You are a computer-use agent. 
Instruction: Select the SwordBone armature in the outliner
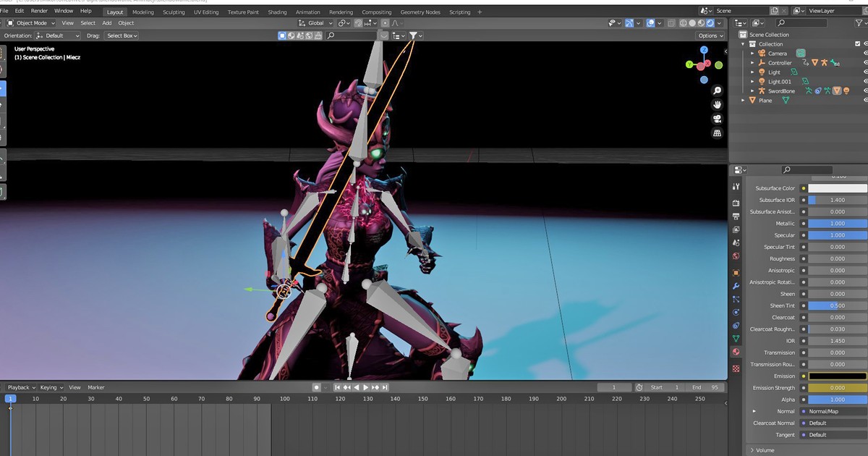click(783, 91)
